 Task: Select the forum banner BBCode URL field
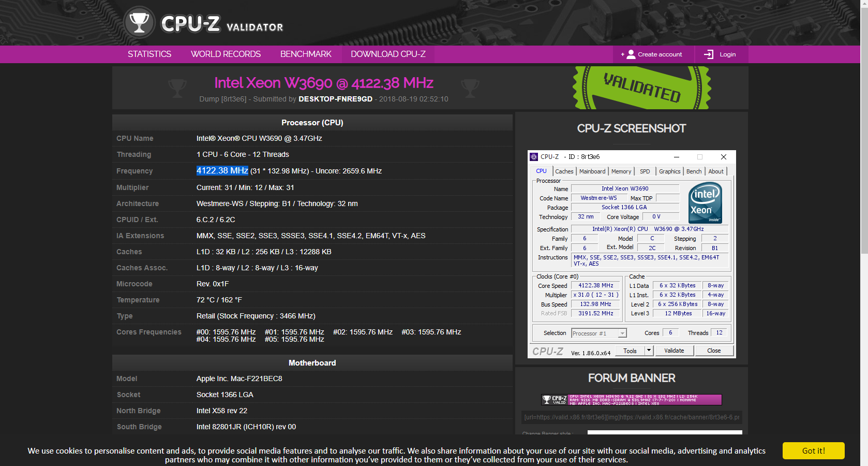point(632,417)
